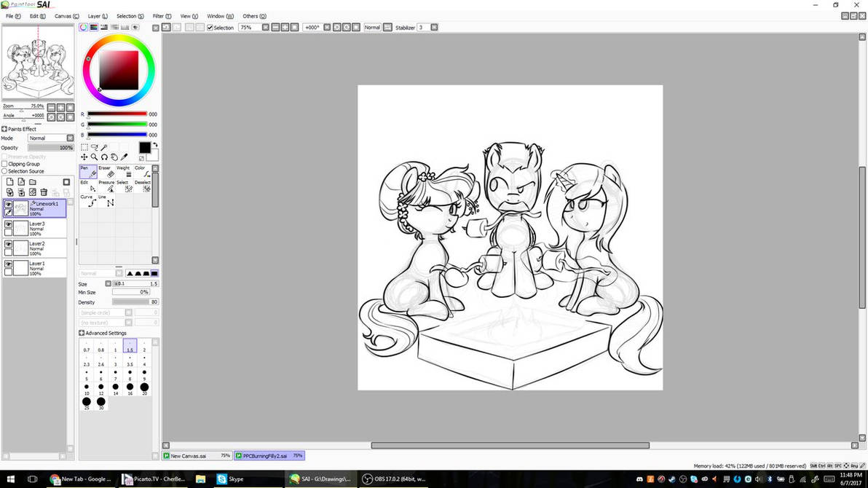
Task: Create a new linework layer
Action: point(21,181)
